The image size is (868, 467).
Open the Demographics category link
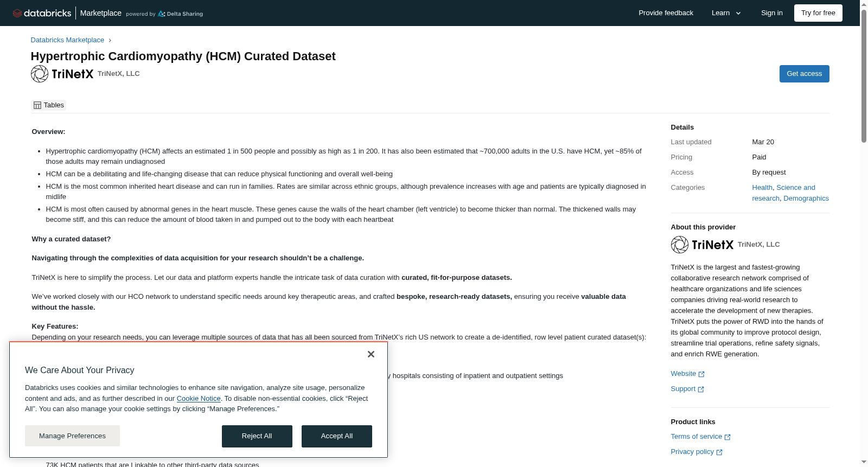[x=806, y=199]
